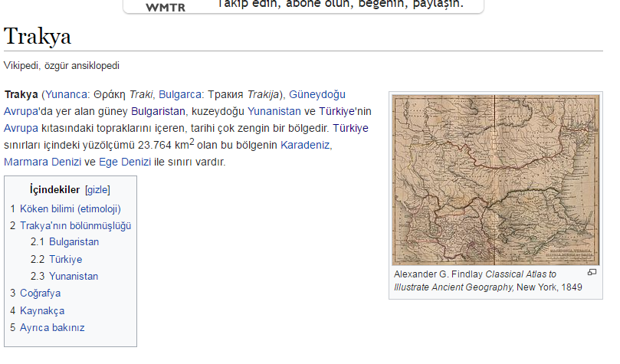Open the Ege Denizi link
Screen dimensions: 620x364
tap(125, 162)
